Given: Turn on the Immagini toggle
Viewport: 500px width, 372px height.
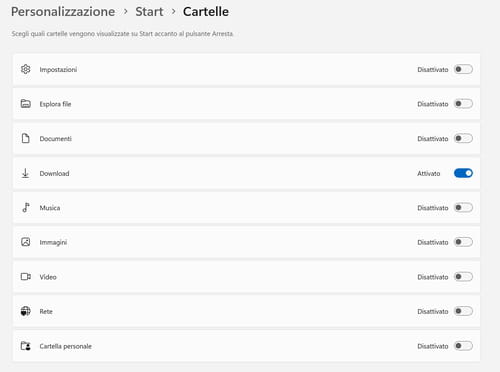Looking at the screenshot, I should tap(463, 242).
